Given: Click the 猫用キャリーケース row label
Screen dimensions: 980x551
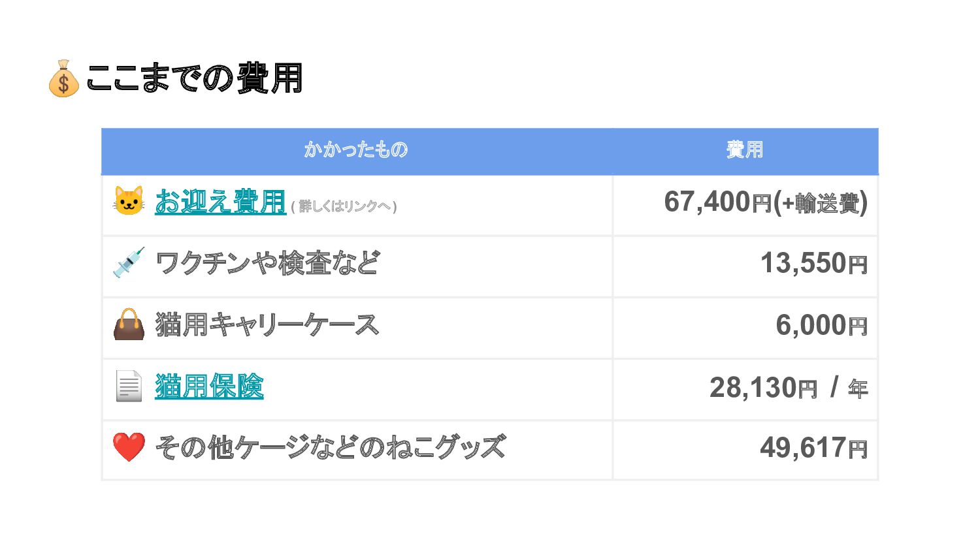Looking at the screenshot, I should 267,324.
